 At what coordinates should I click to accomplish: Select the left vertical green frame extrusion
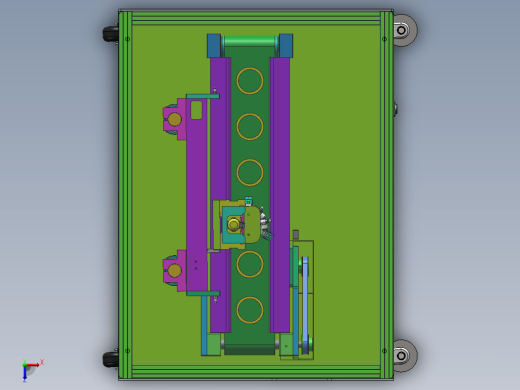click(x=125, y=195)
